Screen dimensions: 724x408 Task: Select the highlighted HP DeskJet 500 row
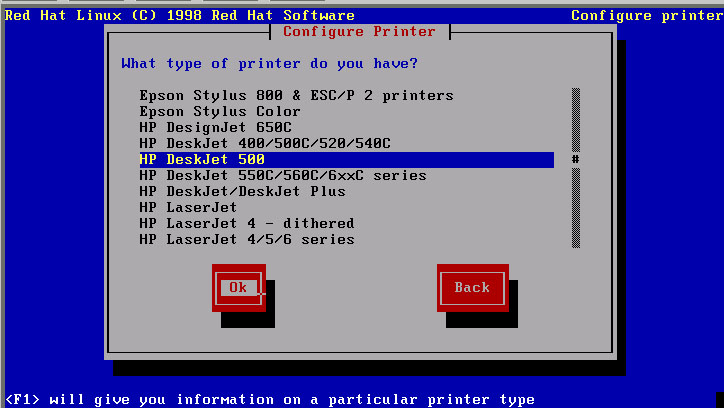[x=346, y=160]
